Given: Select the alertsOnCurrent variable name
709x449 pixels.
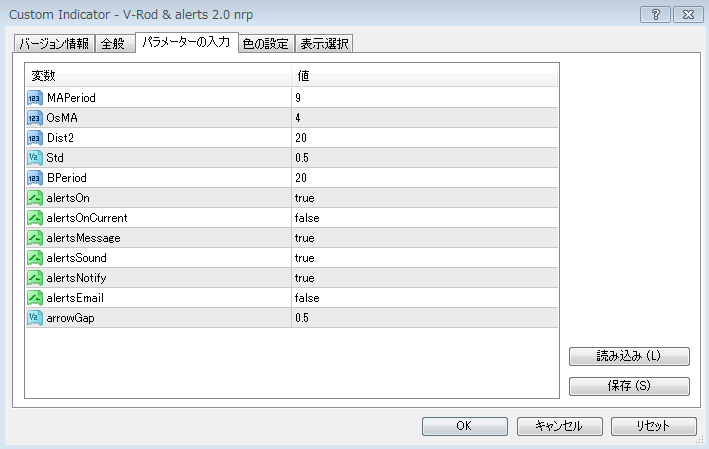Looking at the screenshot, I should 87,218.
